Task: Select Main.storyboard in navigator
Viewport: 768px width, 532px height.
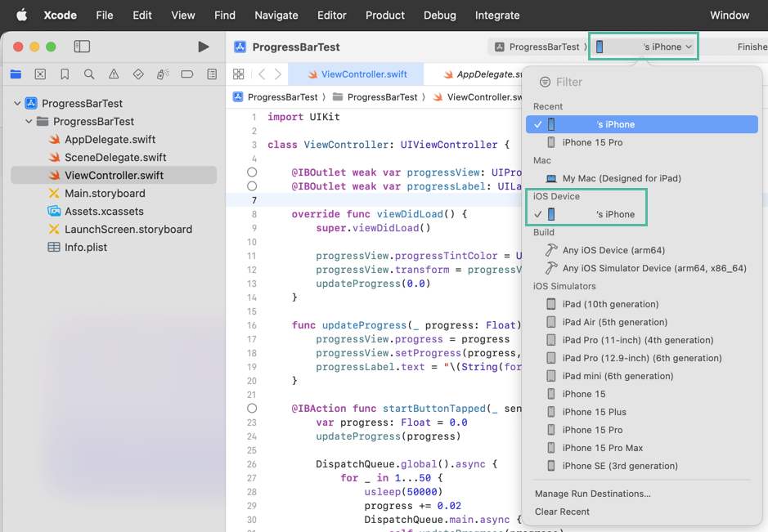Action: pyautogui.click(x=114, y=194)
